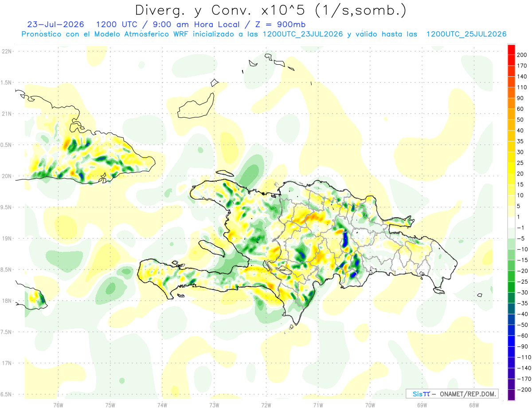Click the colorbar value '-170'
This screenshot has height=411, width=532.
coord(524,379)
